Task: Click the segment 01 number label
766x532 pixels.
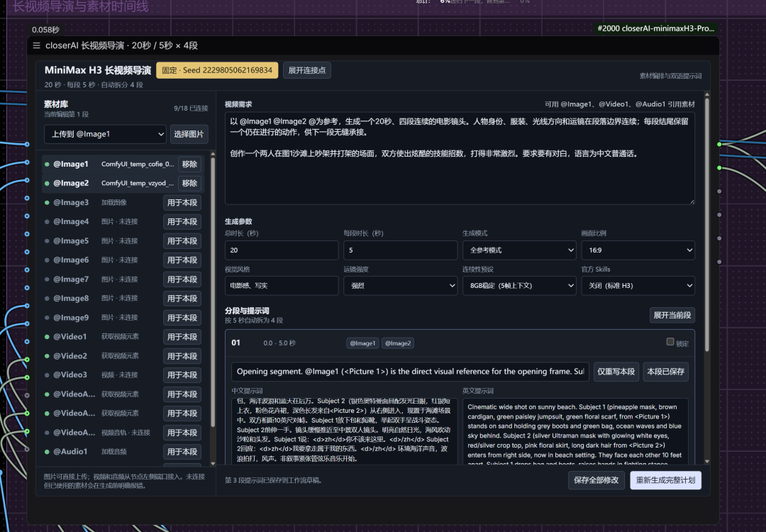Action: click(236, 343)
